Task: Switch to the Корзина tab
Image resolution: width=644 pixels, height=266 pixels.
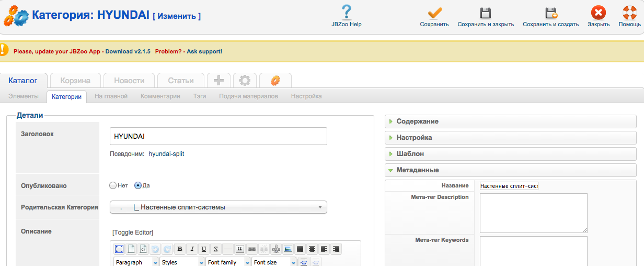Action: 75,80
